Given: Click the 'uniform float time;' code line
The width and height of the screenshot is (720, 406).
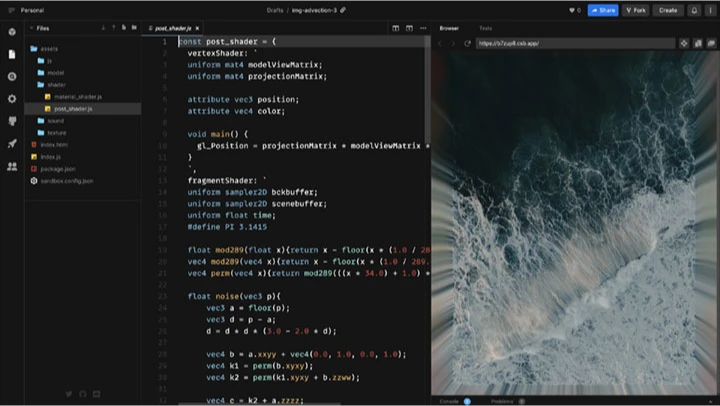Looking at the screenshot, I should [231, 215].
